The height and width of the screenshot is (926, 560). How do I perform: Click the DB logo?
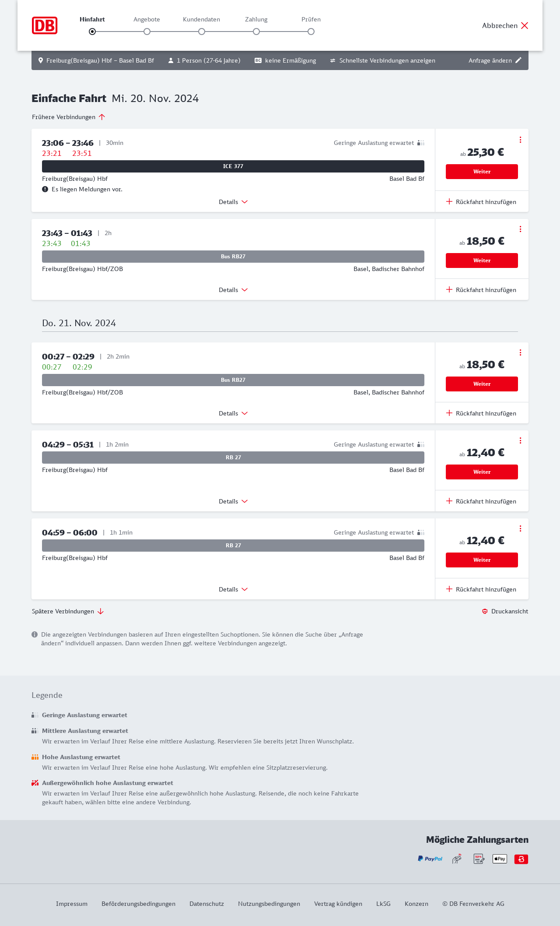45,25
